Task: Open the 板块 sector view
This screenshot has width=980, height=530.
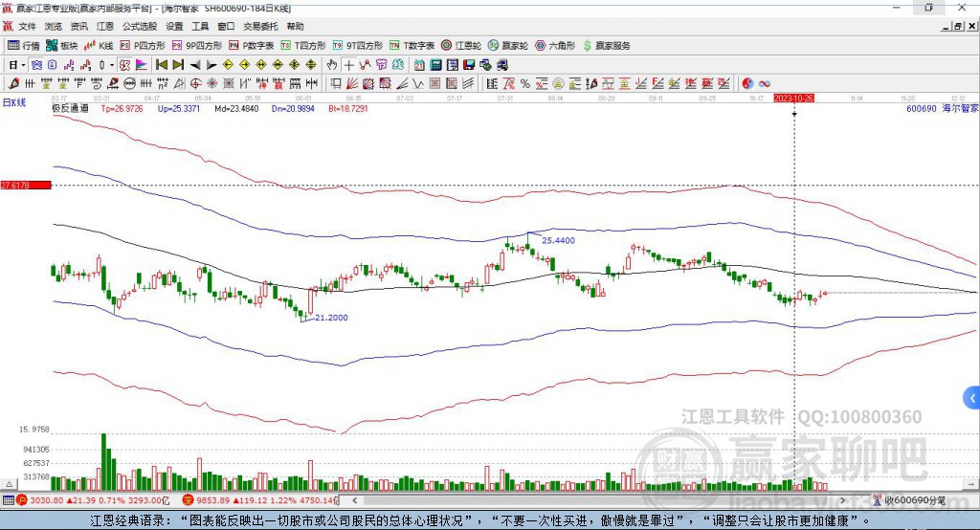Action: [61, 46]
